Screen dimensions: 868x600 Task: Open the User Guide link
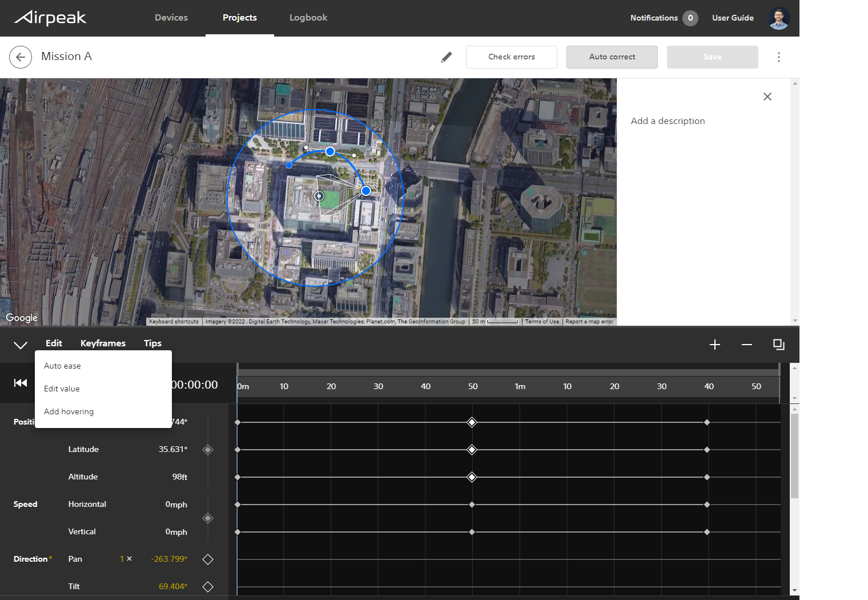(733, 18)
